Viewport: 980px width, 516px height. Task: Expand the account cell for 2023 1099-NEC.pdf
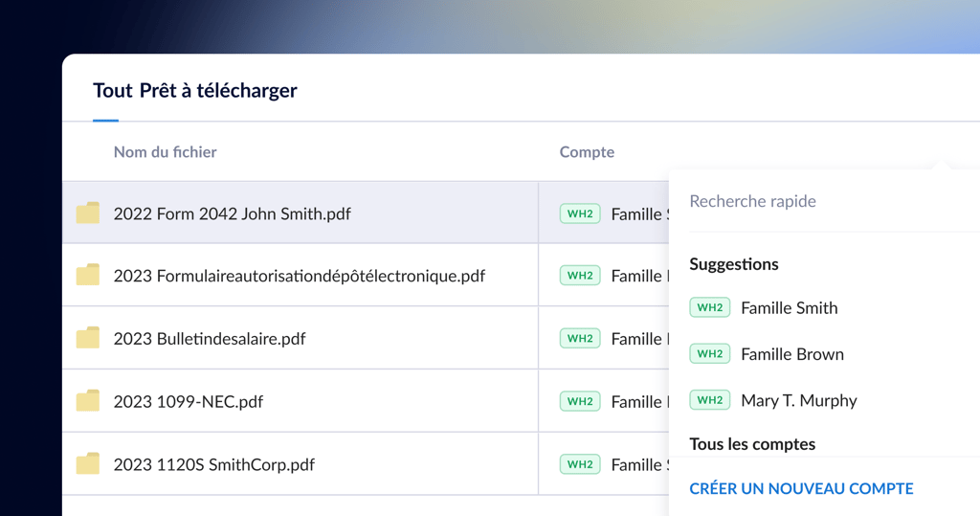[x=612, y=401]
